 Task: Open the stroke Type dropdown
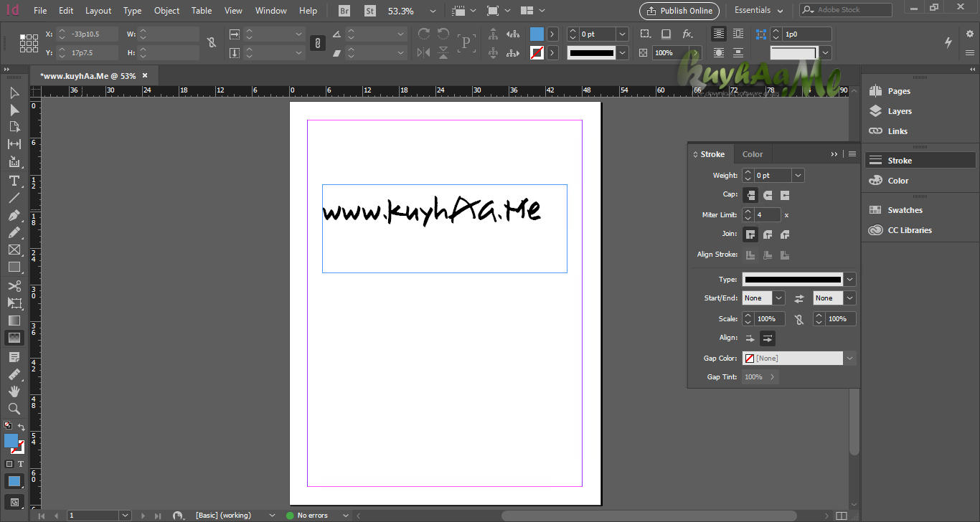pyautogui.click(x=798, y=280)
